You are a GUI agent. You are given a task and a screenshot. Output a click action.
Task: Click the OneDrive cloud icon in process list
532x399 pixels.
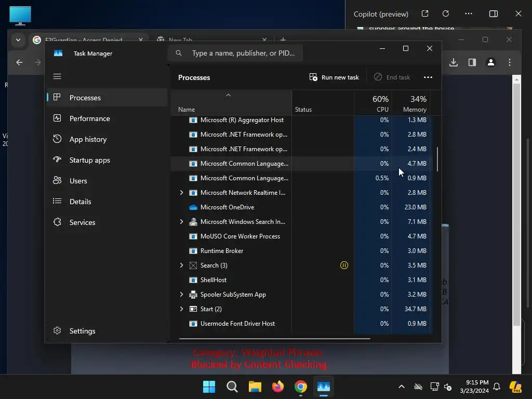pyautogui.click(x=193, y=207)
